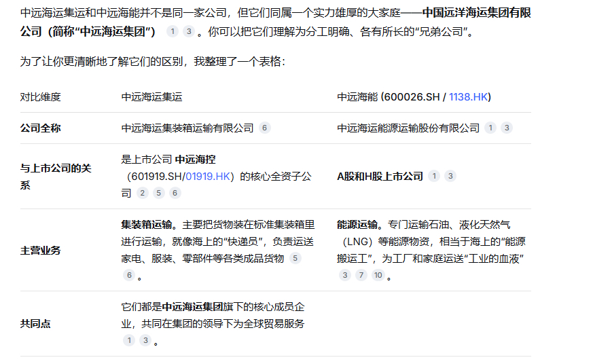Open citation 7 after 工业的血液
Screen dimensions: 593x364
[x=361, y=275]
